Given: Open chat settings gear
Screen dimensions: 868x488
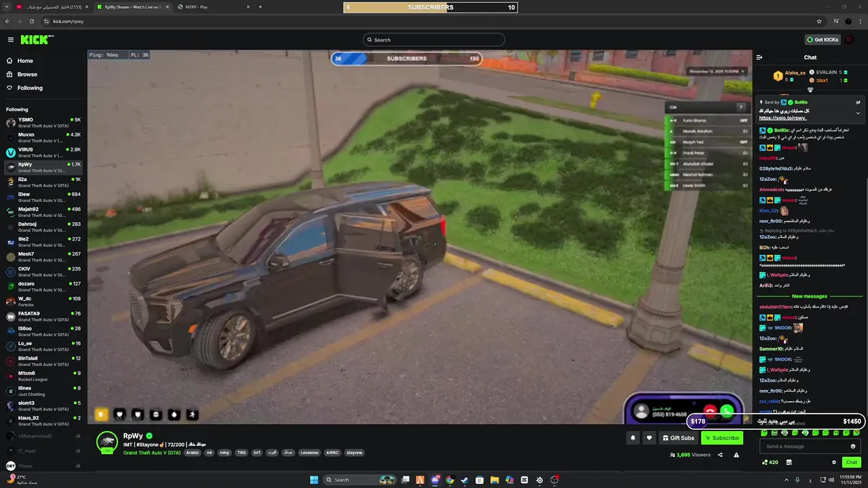Looking at the screenshot, I should [834, 462].
